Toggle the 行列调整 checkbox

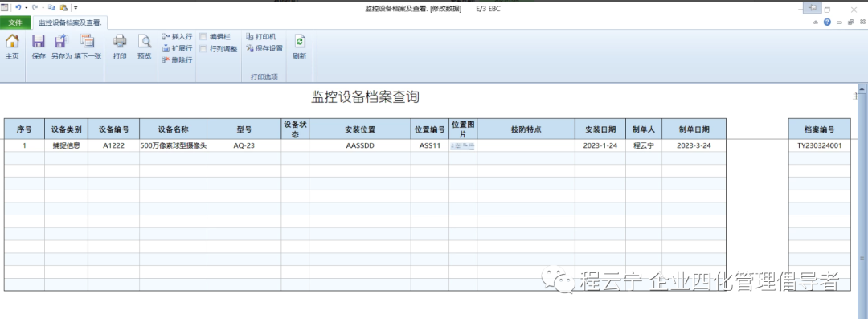[203, 49]
